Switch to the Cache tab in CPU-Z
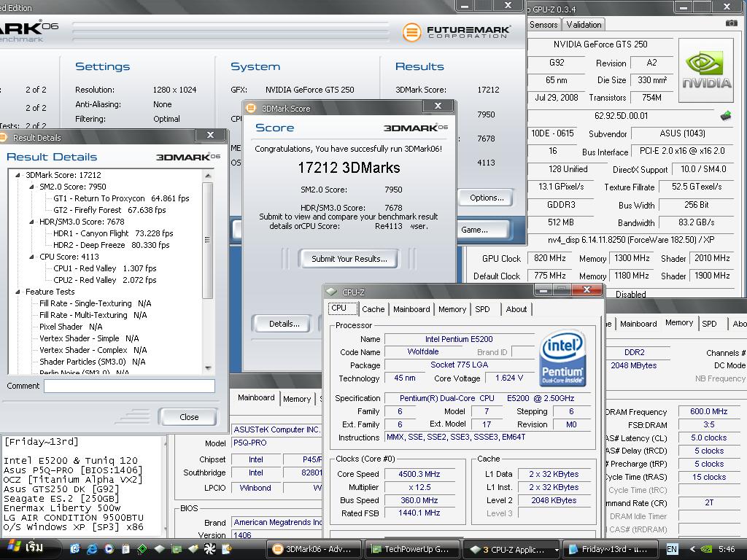This screenshot has height=560, width=747. pyautogui.click(x=373, y=309)
